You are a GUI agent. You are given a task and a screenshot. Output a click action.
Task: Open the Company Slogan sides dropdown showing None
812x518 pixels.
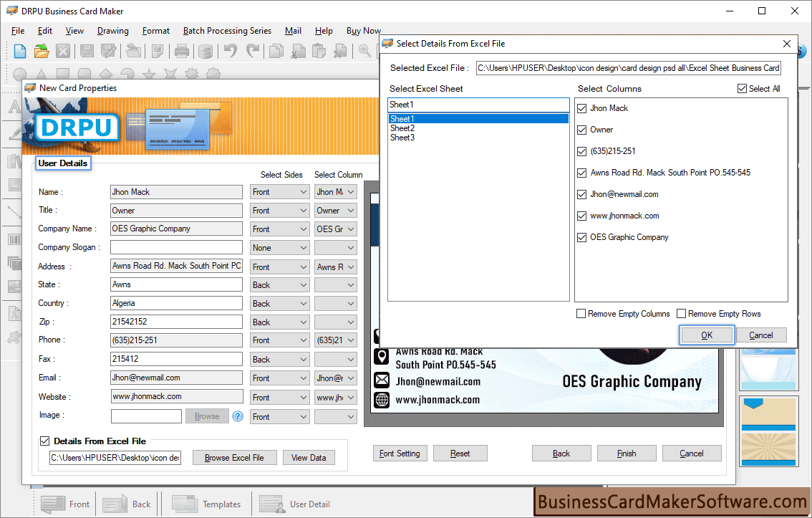280,248
